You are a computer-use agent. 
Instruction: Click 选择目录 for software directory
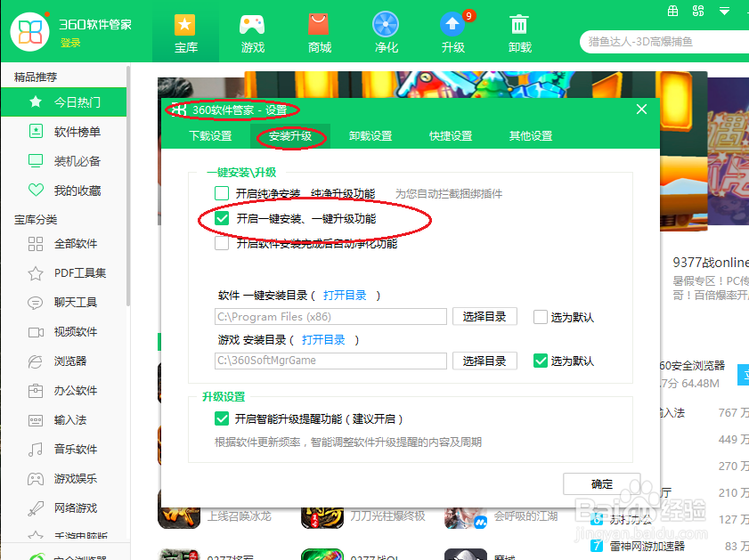tap(484, 317)
